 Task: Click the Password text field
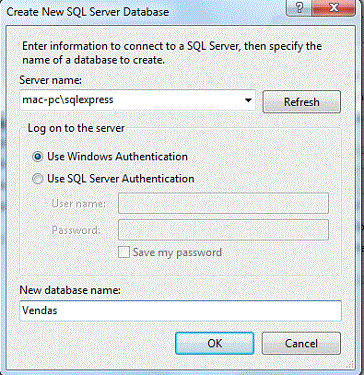pyautogui.click(x=223, y=230)
